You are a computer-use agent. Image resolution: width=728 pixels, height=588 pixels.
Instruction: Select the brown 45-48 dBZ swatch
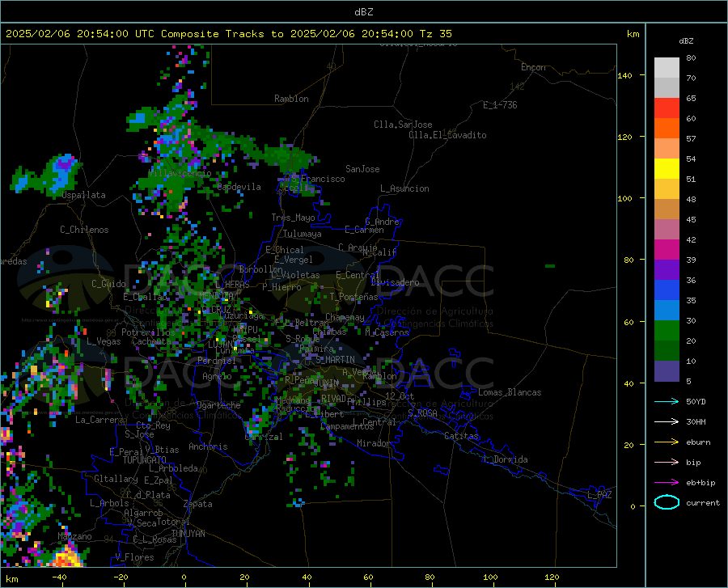667,209
